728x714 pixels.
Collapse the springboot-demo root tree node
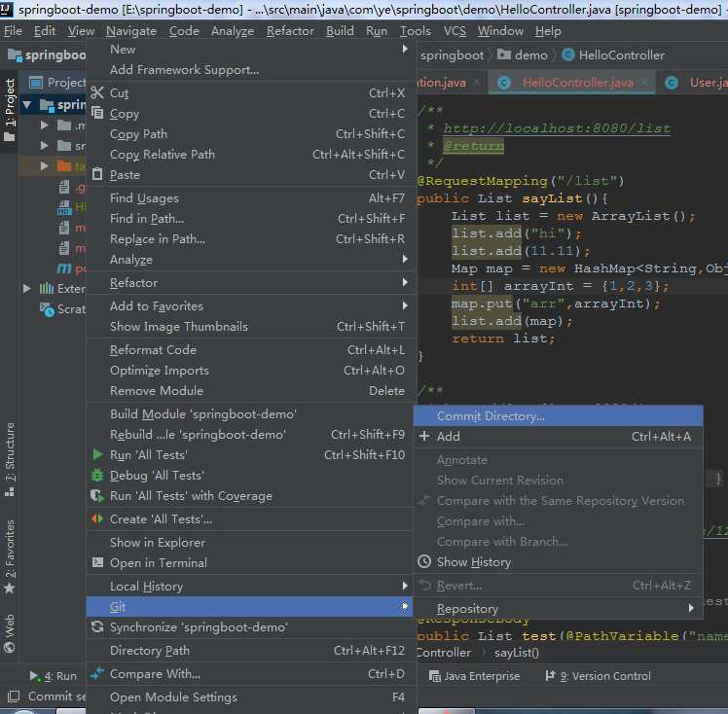point(27,105)
